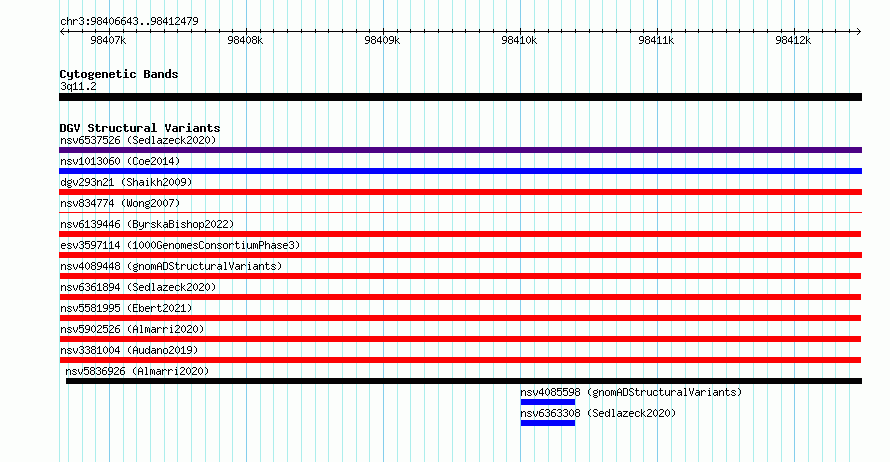Click the DGV Structural Variants track heading
This screenshot has width=890, height=462.
[140, 128]
